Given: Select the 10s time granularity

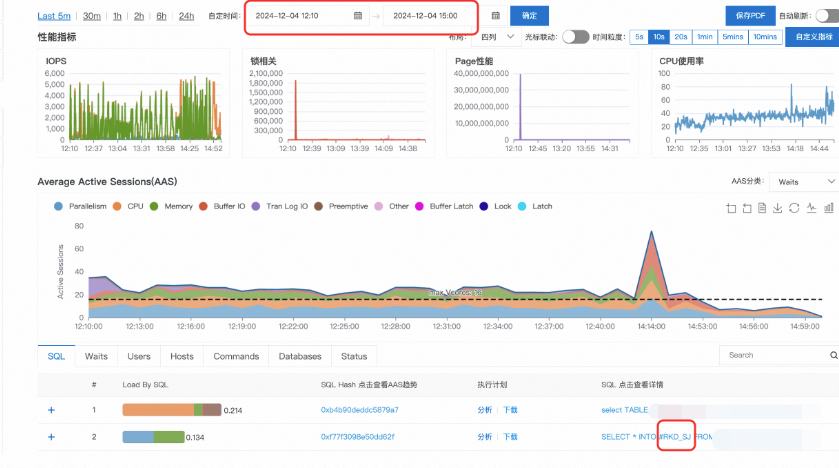Looking at the screenshot, I should (x=659, y=37).
